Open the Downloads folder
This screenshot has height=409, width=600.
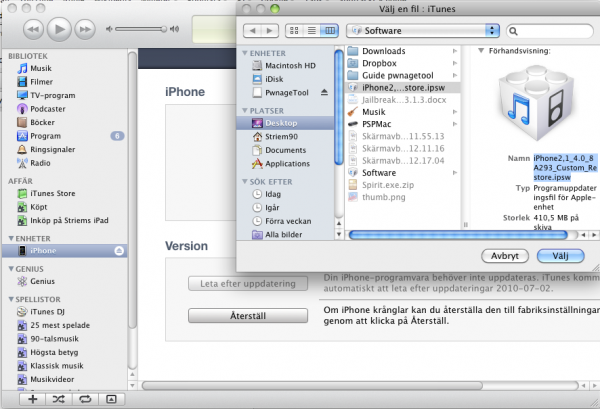(x=403, y=51)
